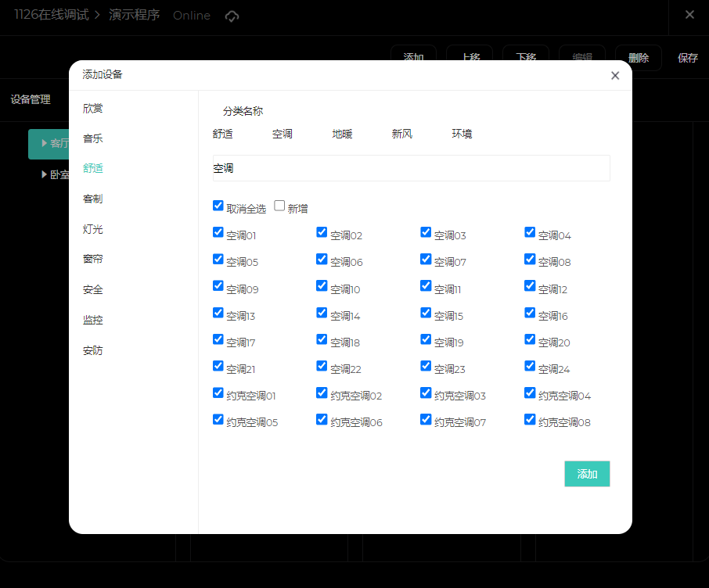Deselect the 空调12 checkbox

click(x=530, y=286)
